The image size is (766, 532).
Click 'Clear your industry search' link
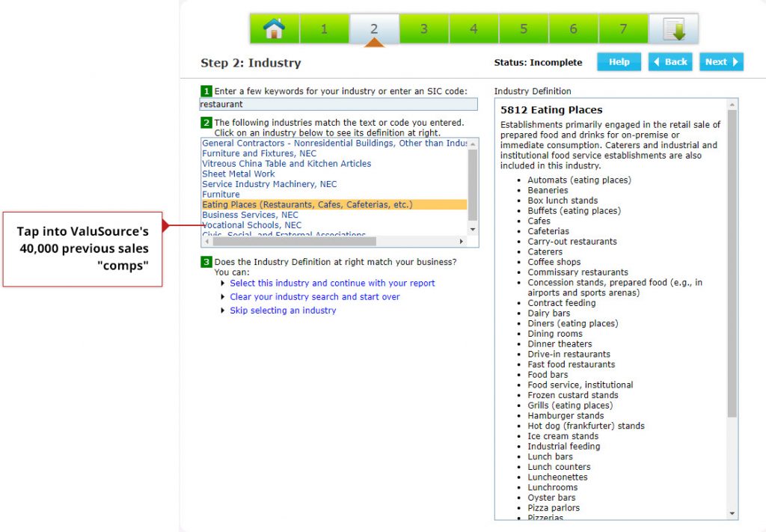tap(314, 297)
